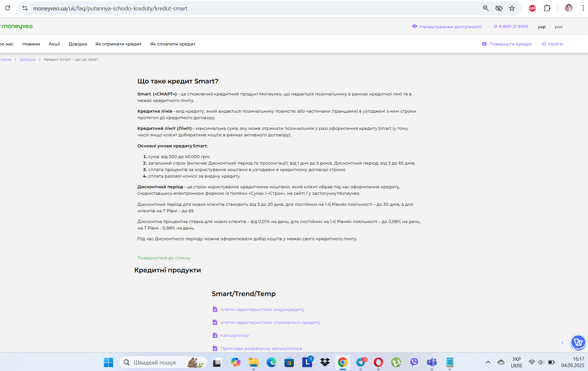588x371 pixels.
Task: Click the volume speaker tray icon
Action: click(541, 362)
